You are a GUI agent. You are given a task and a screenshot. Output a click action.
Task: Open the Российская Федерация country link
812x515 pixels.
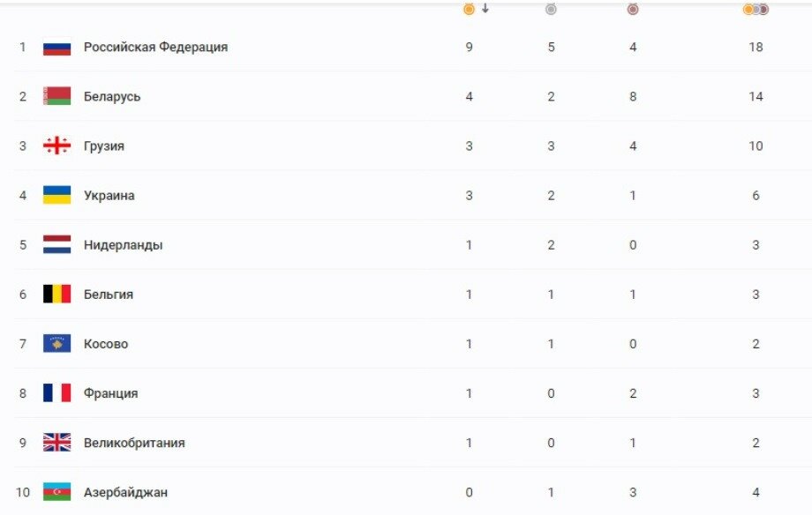coord(155,47)
